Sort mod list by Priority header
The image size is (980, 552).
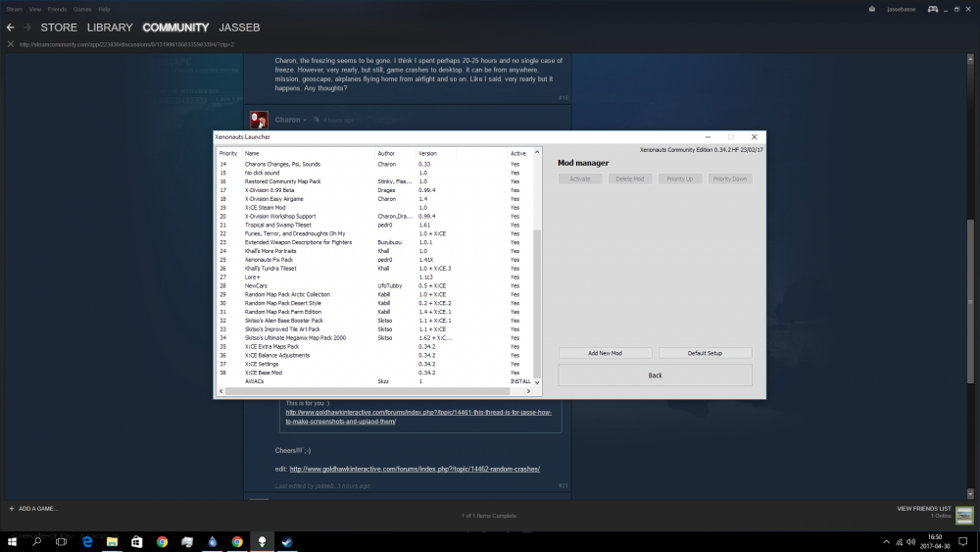tap(228, 153)
